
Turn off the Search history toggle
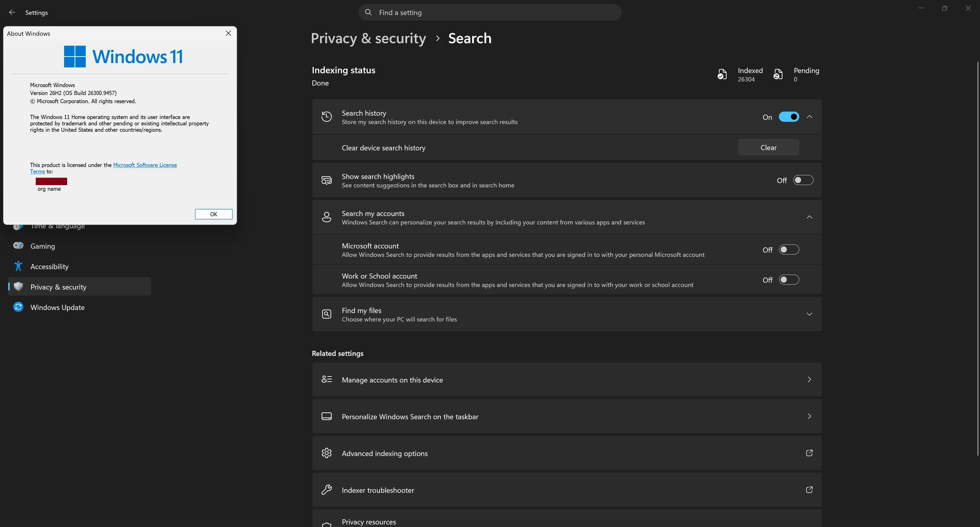[789, 117]
